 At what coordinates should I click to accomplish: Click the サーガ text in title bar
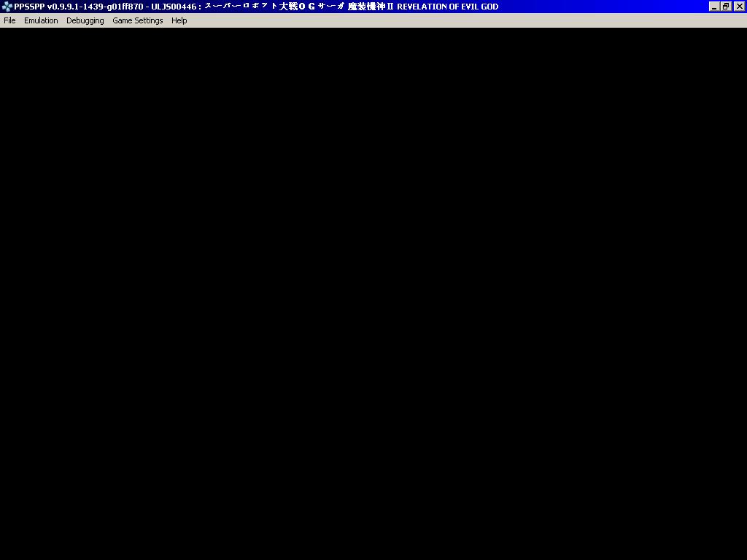pyautogui.click(x=330, y=7)
